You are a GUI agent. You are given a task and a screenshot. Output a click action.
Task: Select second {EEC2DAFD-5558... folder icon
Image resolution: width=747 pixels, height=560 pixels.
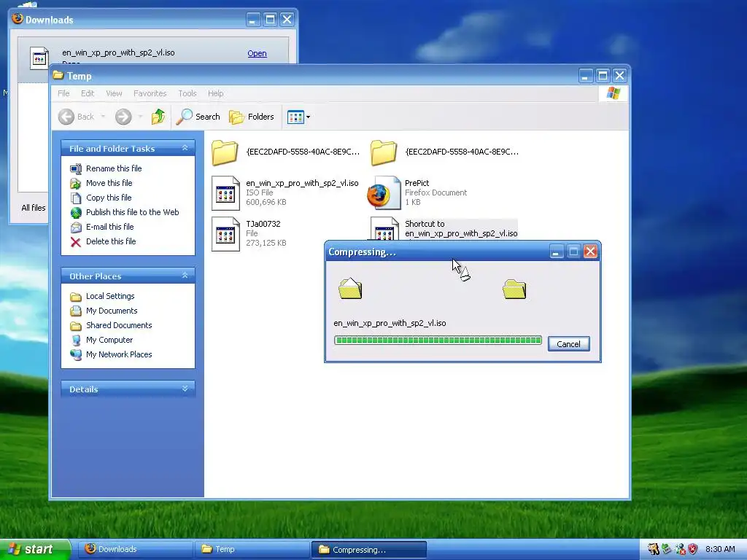click(384, 152)
